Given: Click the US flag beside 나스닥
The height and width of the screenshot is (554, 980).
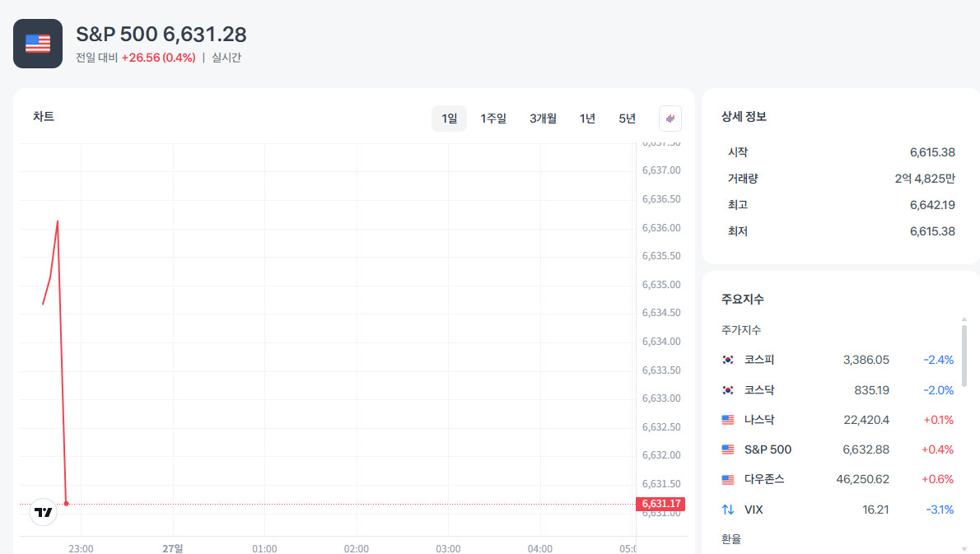Looking at the screenshot, I should click(728, 420).
